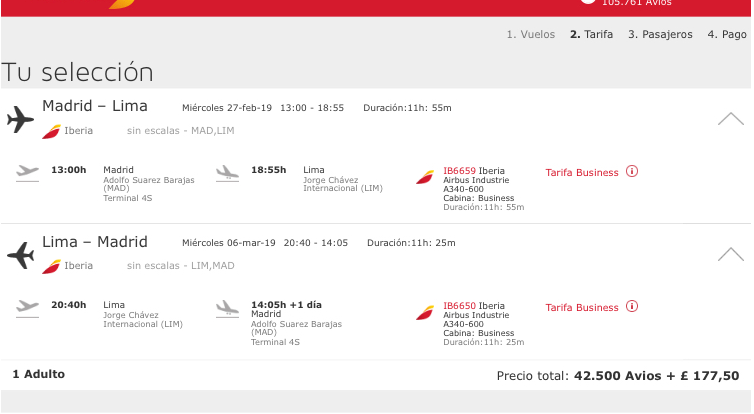Click the landing icon at 14:05h arrival
The image size is (754, 414).
(228, 307)
